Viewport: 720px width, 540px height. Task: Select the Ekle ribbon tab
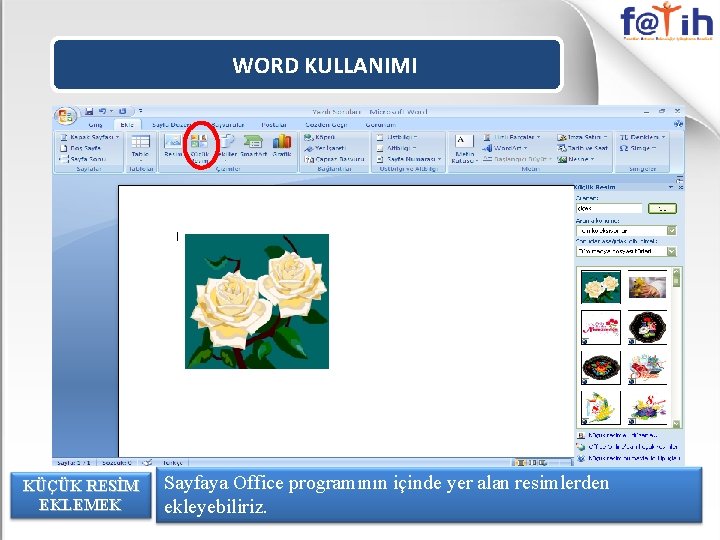pyautogui.click(x=127, y=125)
